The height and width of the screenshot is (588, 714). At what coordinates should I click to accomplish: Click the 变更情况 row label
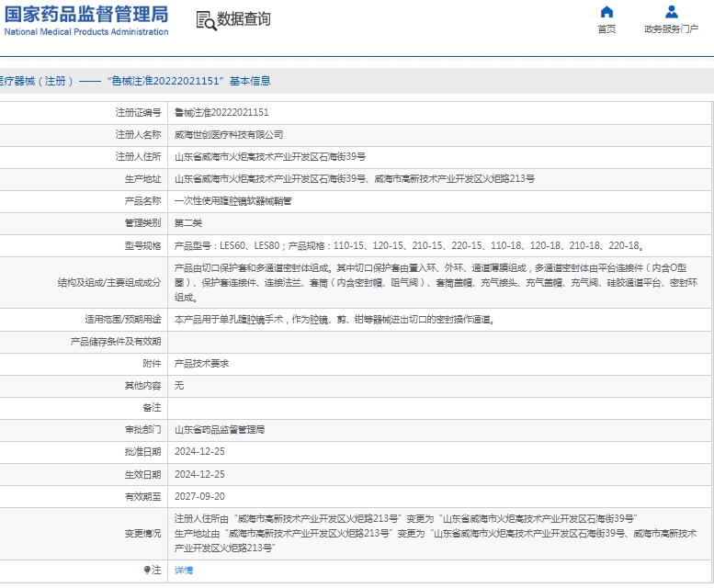pyautogui.click(x=142, y=534)
